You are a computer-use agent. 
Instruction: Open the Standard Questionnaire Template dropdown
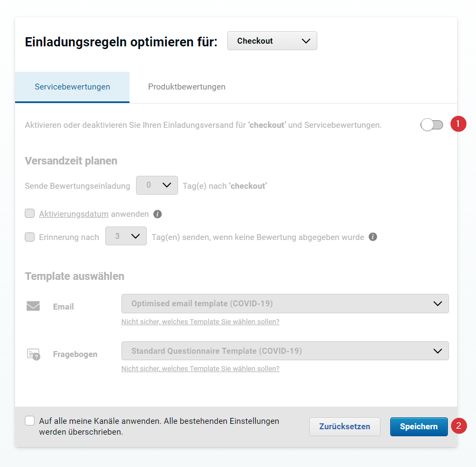tap(285, 351)
